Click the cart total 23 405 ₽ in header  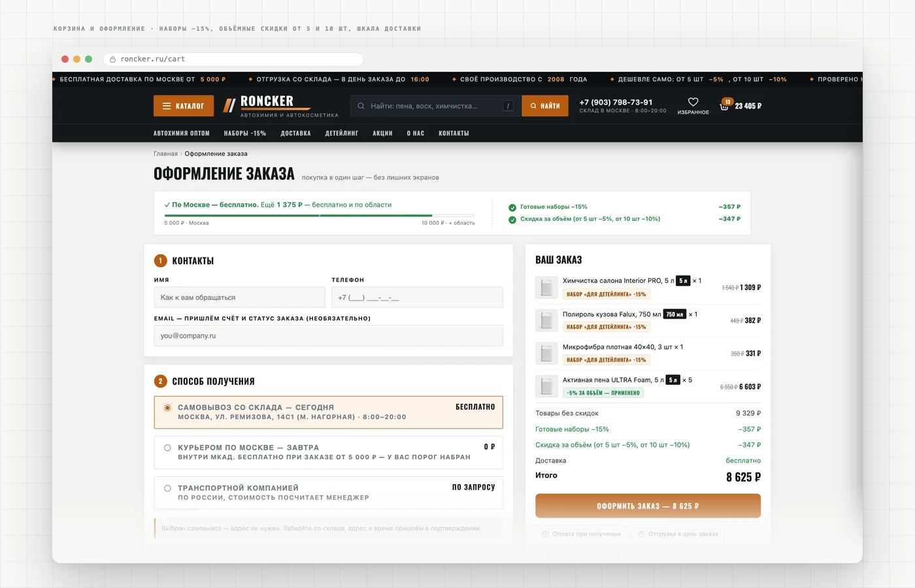(x=748, y=106)
